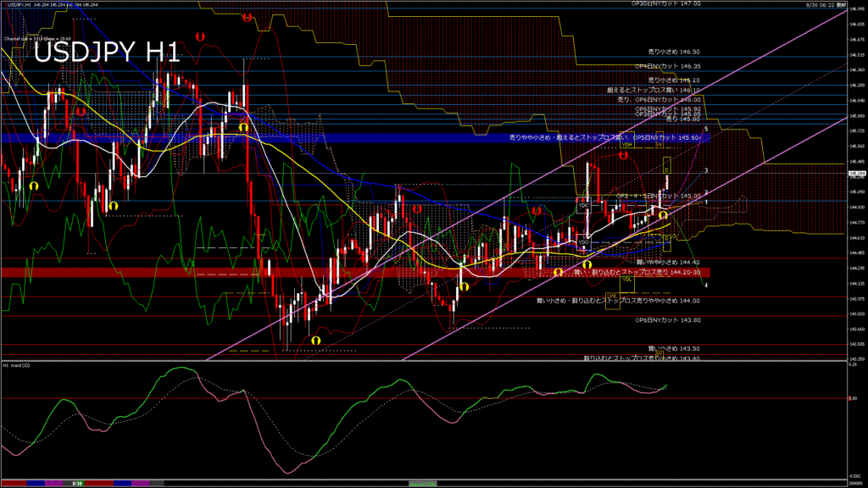868x488 pixels.
Task: Click the OP30日NYカット 147.00 label
Action: tap(666, 3)
